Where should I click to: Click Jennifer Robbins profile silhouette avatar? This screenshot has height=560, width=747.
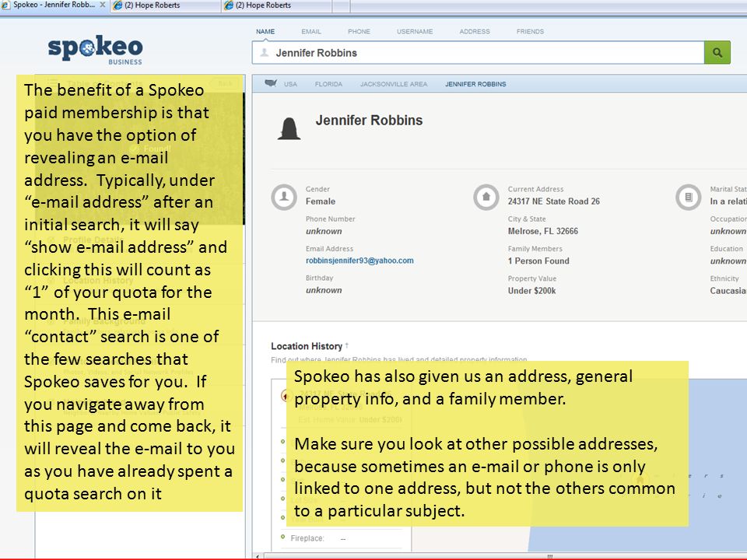[289, 128]
